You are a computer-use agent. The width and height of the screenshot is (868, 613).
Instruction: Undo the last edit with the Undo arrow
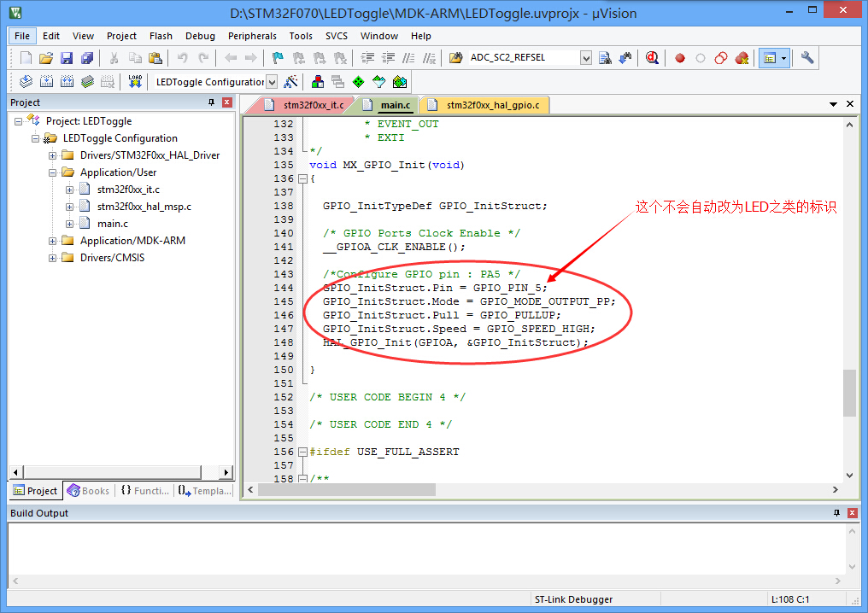(182, 58)
